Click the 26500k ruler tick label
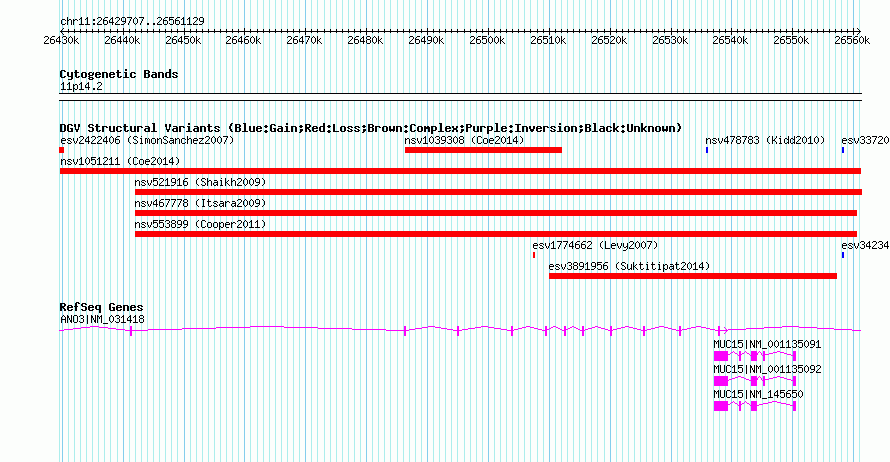The height and width of the screenshot is (462, 890). pos(487,41)
